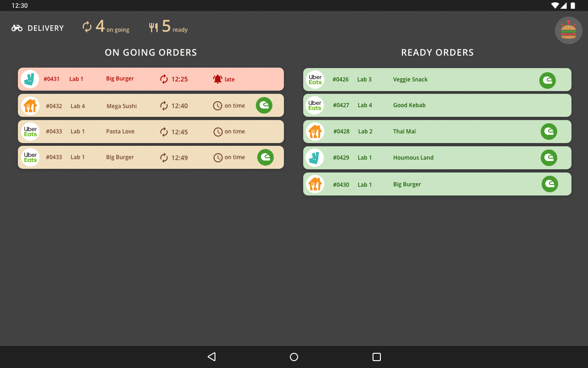The width and height of the screenshot is (588, 368).
Task: Click the Deliveroo logo on order #0429
Action: click(315, 158)
